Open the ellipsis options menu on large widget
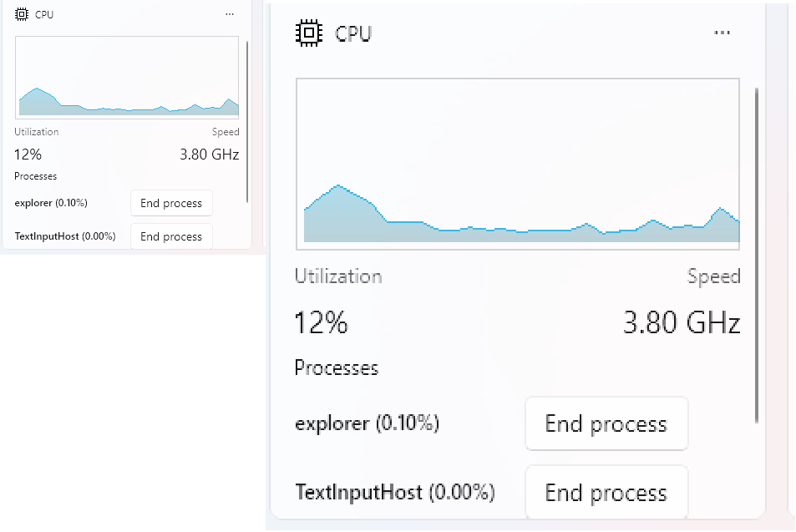The height and width of the screenshot is (532, 796). [722, 33]
